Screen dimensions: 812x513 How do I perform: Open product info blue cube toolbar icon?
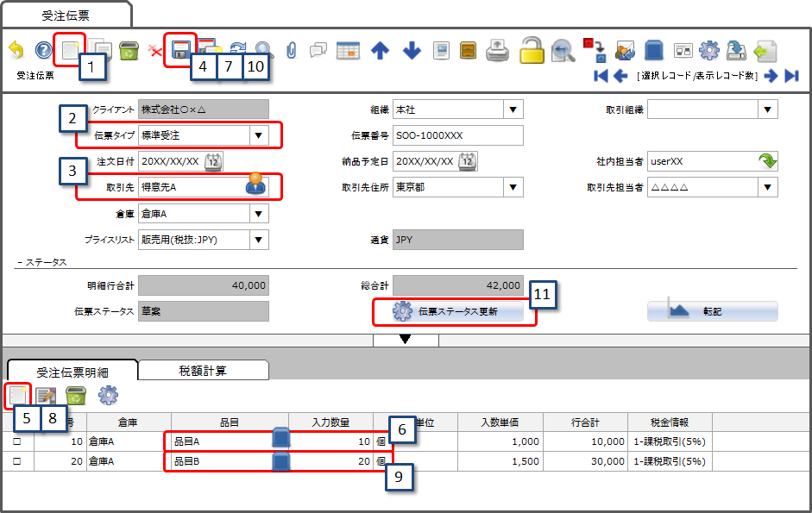click(654, 51)
